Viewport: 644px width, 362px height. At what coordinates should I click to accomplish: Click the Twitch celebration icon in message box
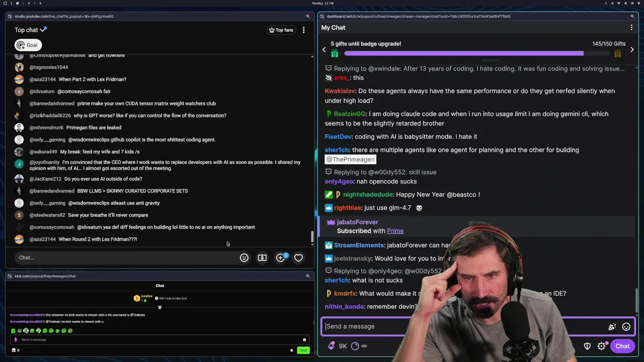click(x=612, y=327)
